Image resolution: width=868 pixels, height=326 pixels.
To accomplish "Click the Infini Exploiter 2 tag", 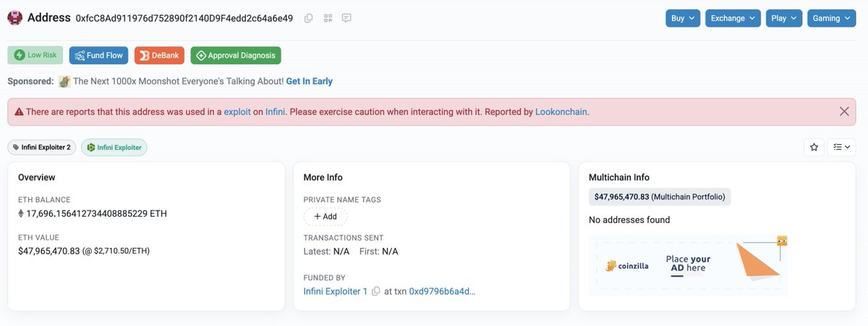I will click(x=42, y=147).
